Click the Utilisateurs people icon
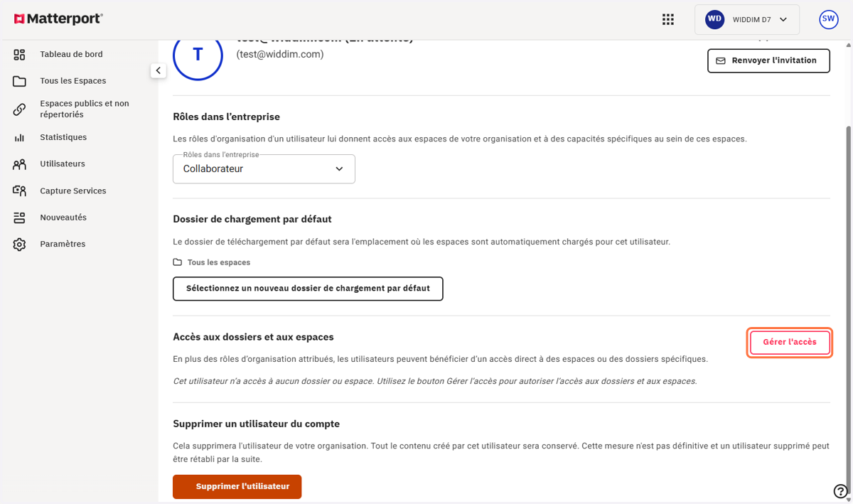This screenshot has width=853, height=504. [x=19, y=164]
